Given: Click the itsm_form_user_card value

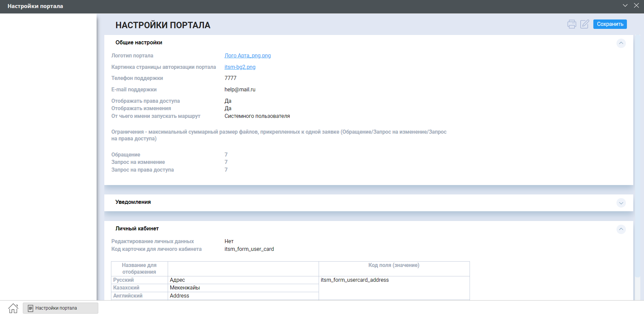Looking at the screenshot, I should point(249,249).
